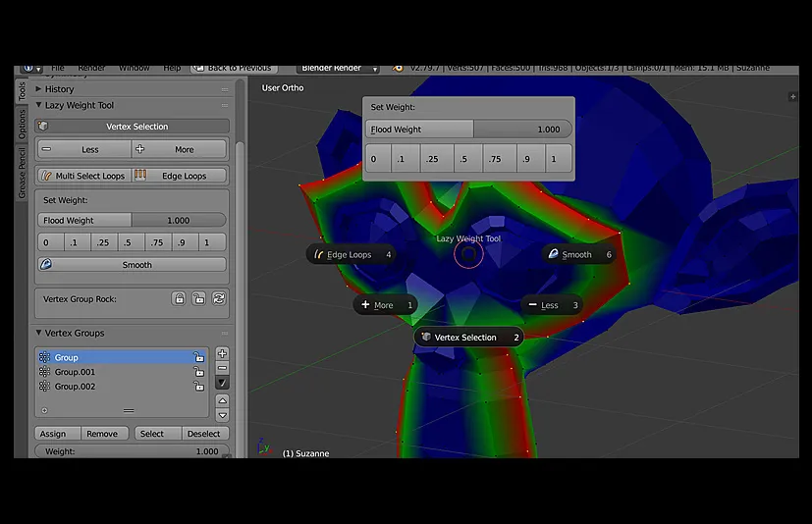Select Group in vertex groups list
The image size is (812, 524).
coord(122,357)
